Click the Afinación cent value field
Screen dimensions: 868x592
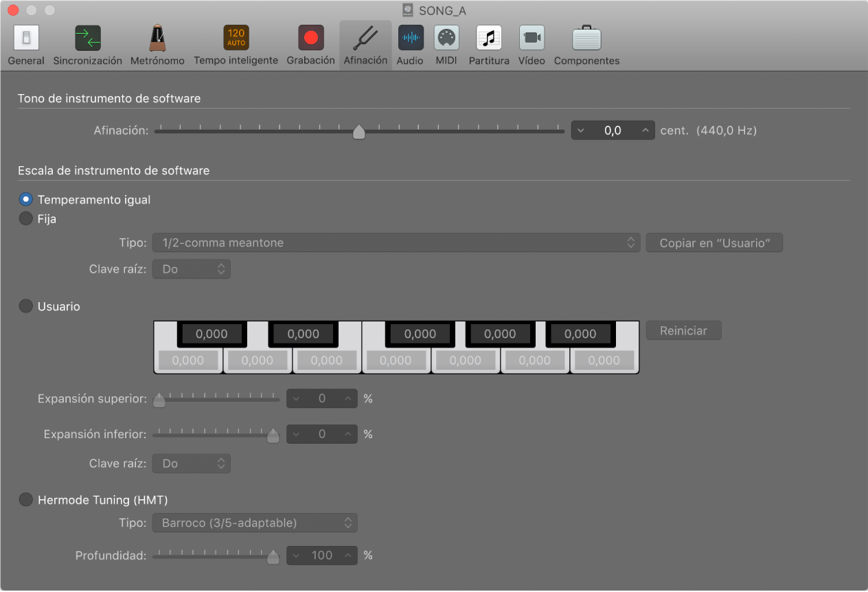pos(613,130)
